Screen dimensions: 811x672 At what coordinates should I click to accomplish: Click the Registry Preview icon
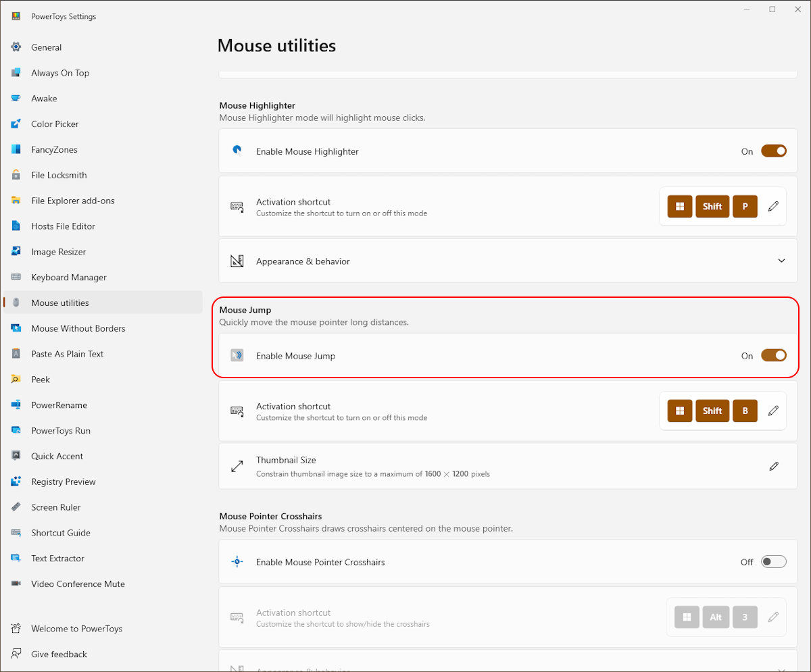(x=16, y=482)
